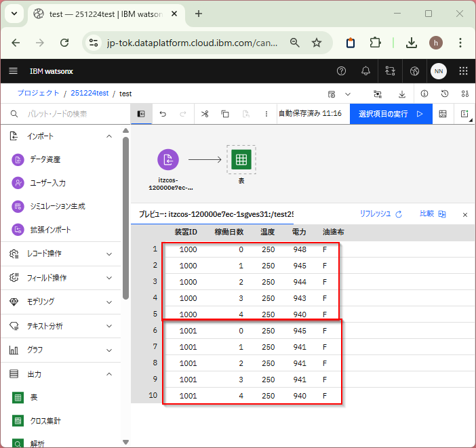The width and height of the screenshot is (476, 448).
Task: Open the IBM watsonx hamburger navigation menu
Action: point(13,71)
